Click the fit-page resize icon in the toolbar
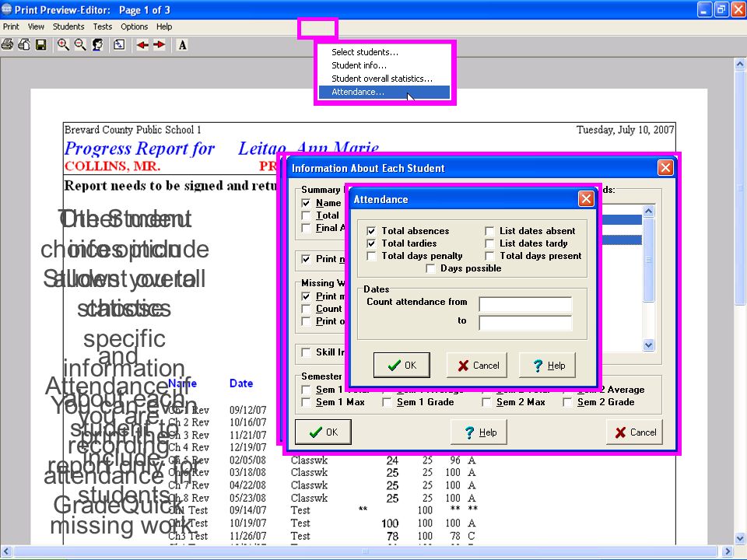This screenshot has width=747, height=560. tap(119, 45)
